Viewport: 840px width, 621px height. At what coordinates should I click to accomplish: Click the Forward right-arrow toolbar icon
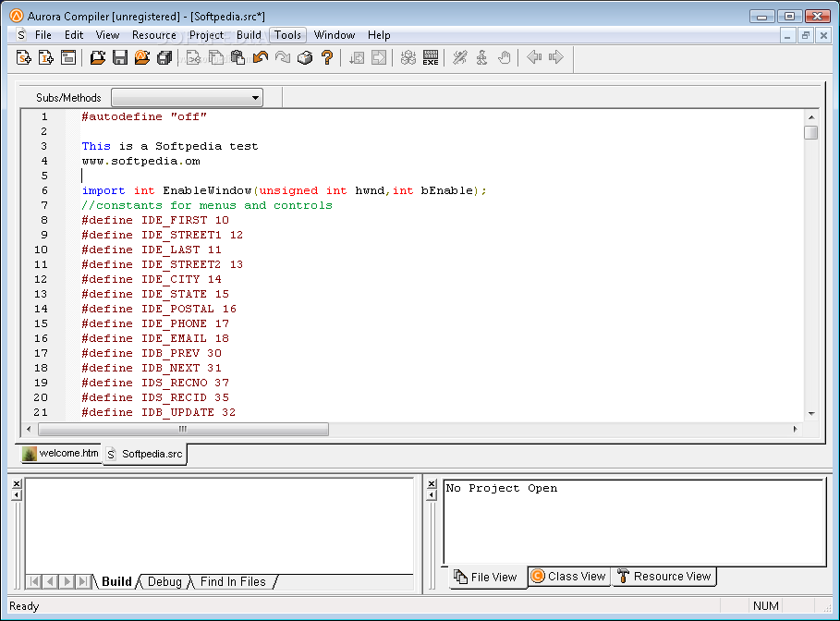[556, 56]
